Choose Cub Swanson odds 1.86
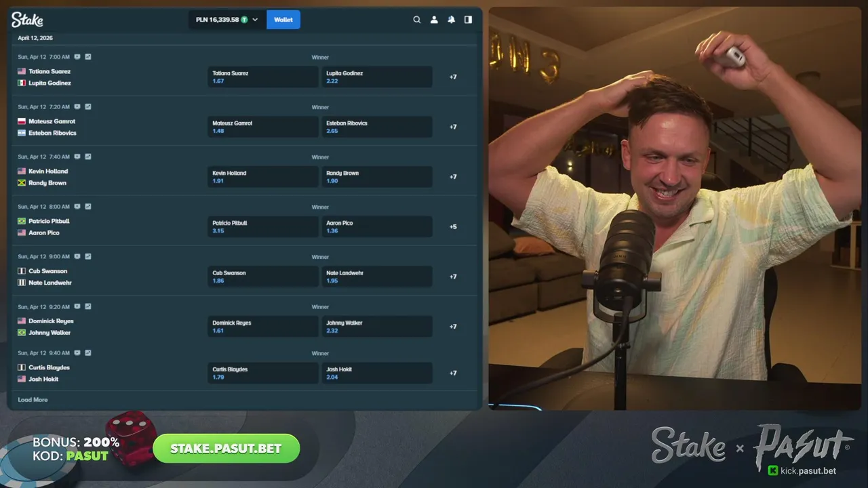868x488 pixels. [263, 277]
